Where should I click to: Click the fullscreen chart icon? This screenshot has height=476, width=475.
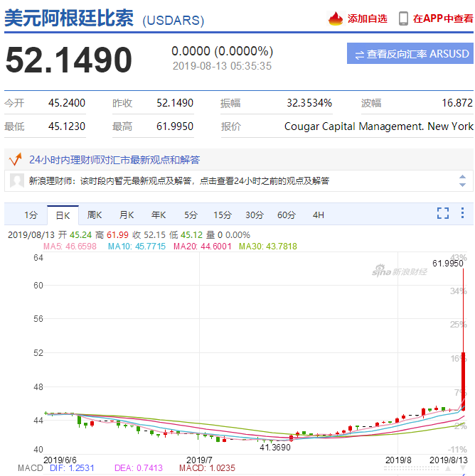[x=443, y=213]
